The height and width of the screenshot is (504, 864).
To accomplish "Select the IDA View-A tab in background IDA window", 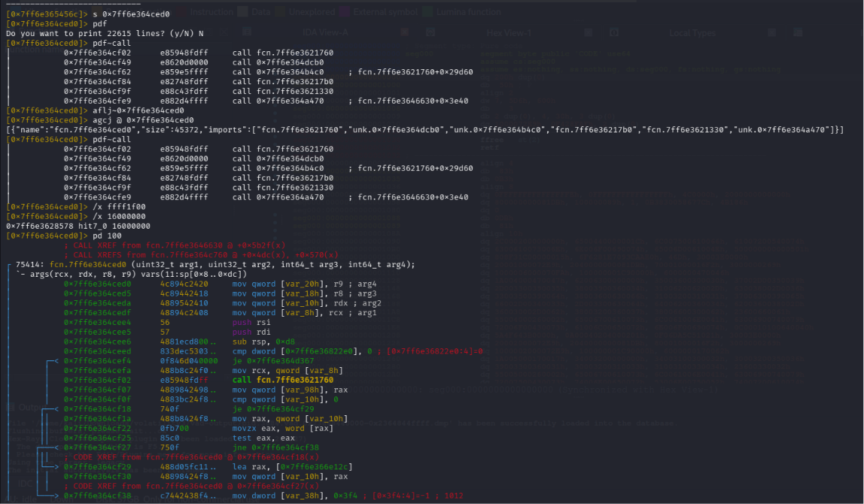I will tap(325, 33).
